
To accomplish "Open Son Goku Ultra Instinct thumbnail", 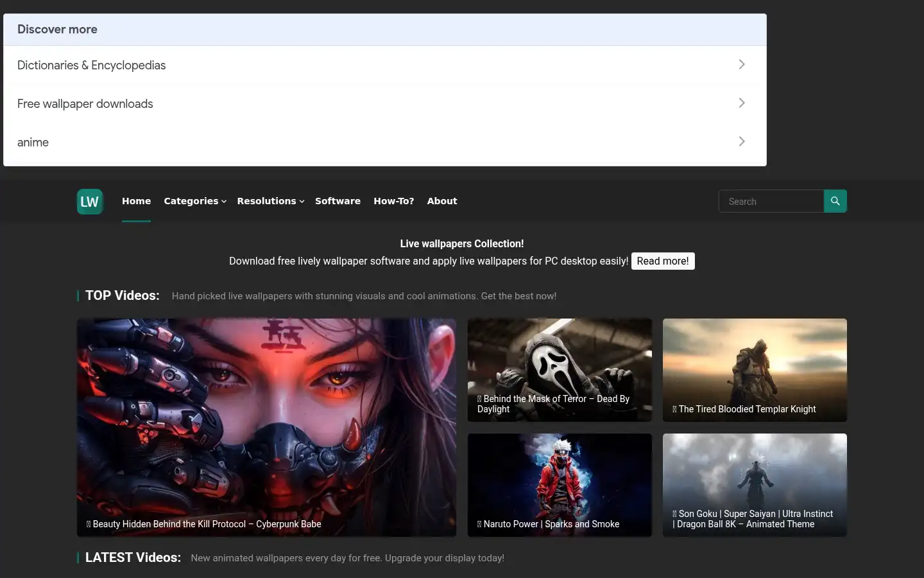I will (755, 485).
